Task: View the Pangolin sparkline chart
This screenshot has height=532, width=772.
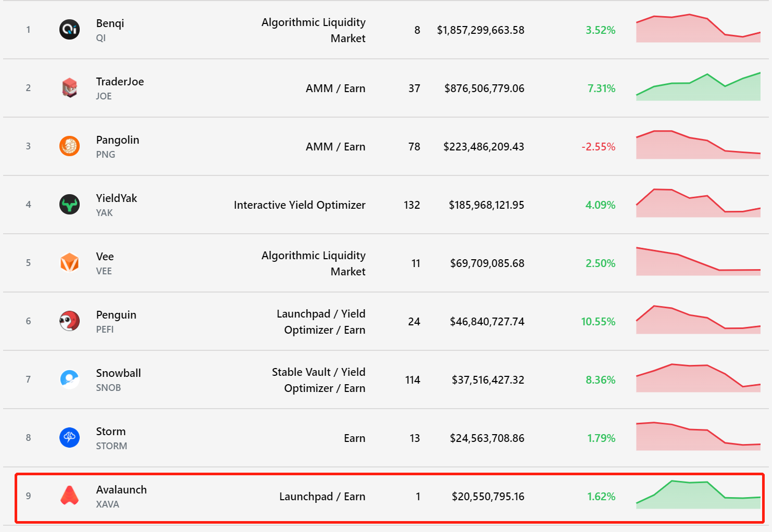Action: [698, 145]
